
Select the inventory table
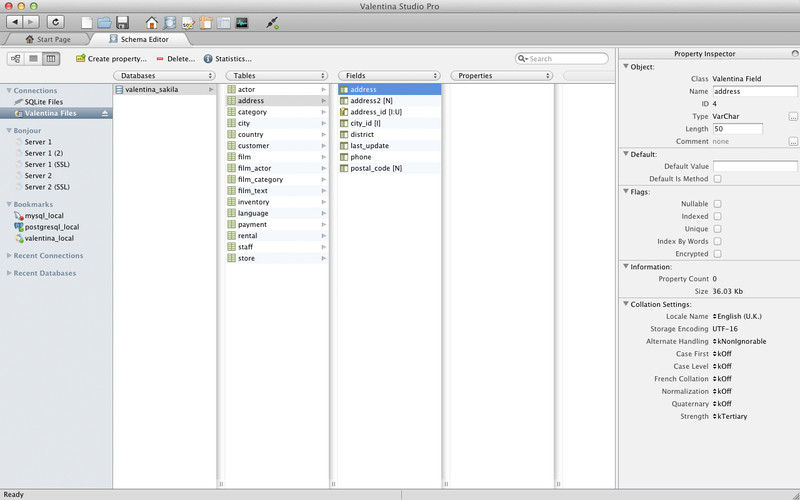[277, 202]
